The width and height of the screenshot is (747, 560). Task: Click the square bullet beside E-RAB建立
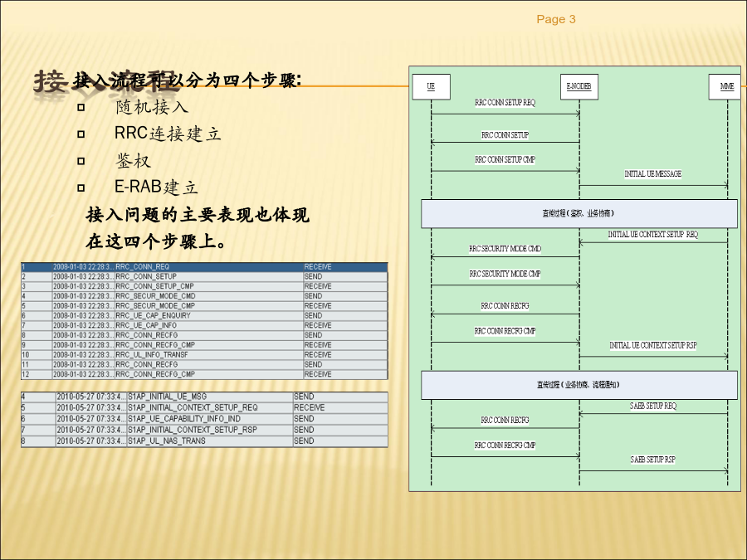(x=81, y=187)
